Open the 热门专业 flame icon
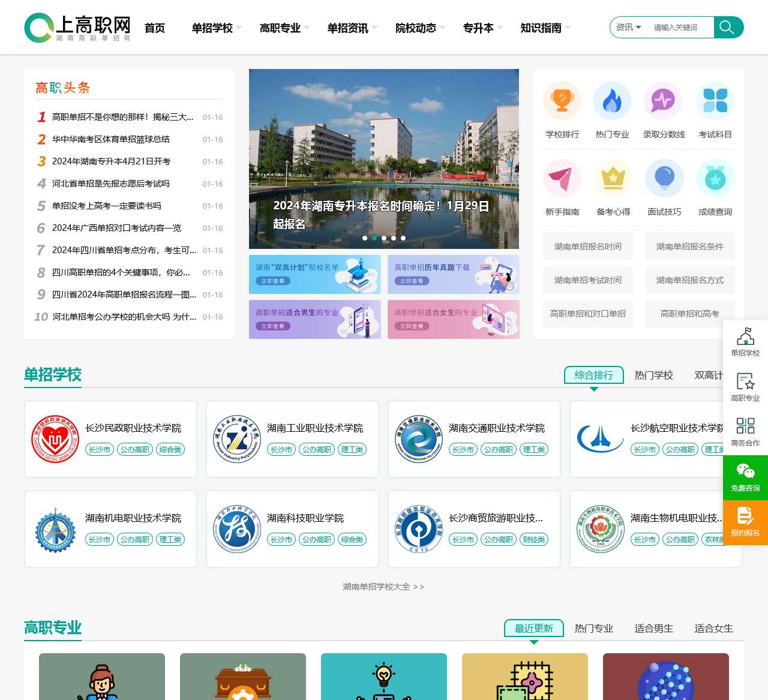Image resolution: width=768 pixels, height=700 pixels. [x=612, y=101]
